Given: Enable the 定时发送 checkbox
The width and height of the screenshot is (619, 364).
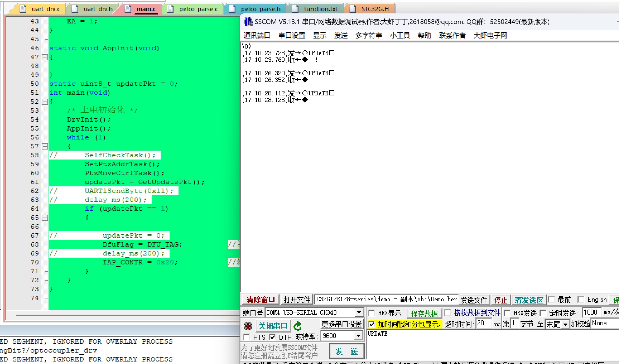Looking at the screenshot, I should [543, 313].
